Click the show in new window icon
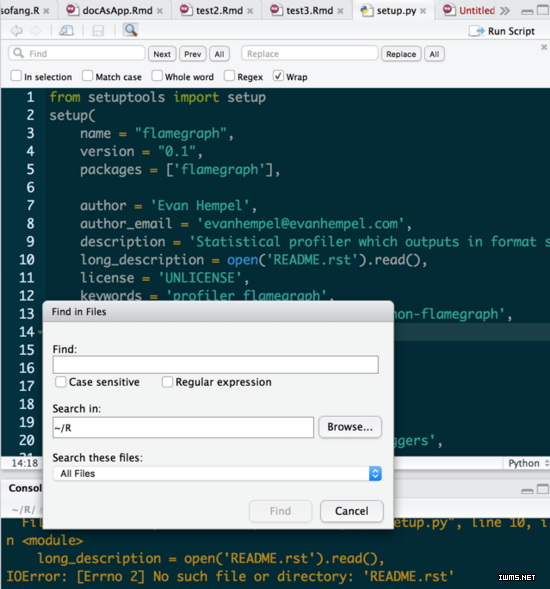Viewport: 550px width, 589px height. tap(66, 30)
